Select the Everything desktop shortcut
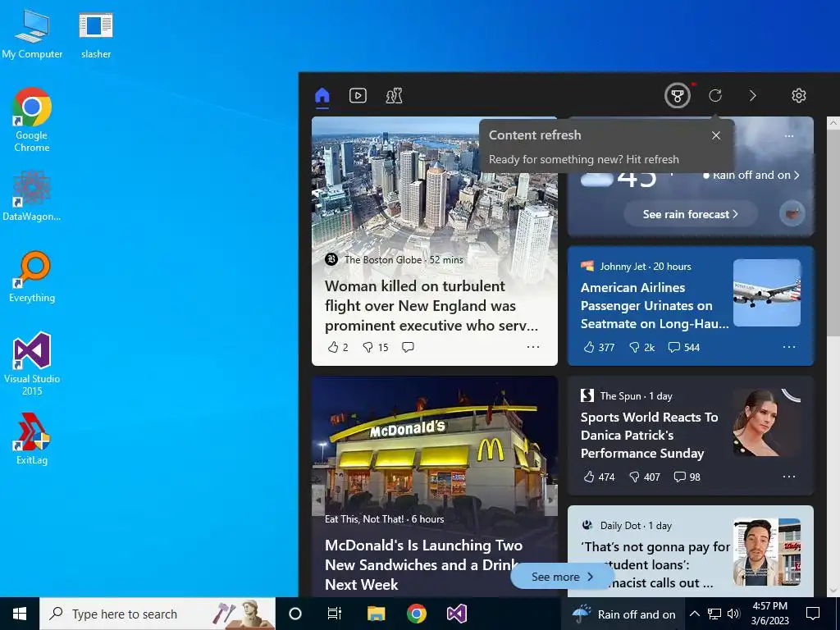The height and width of the screenshot is (630, 840). point(32,277)
